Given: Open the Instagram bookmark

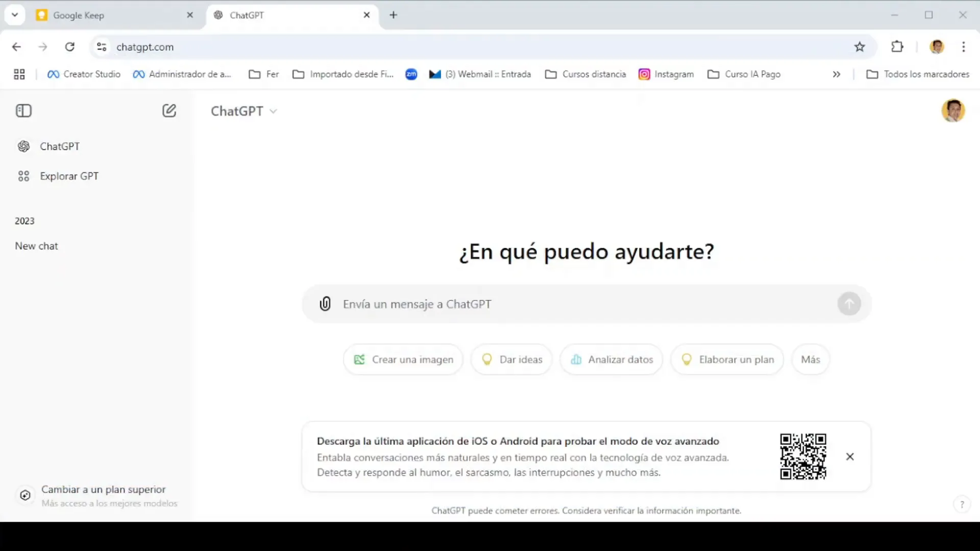Looking at the screenshot, I should click(666, 74).
